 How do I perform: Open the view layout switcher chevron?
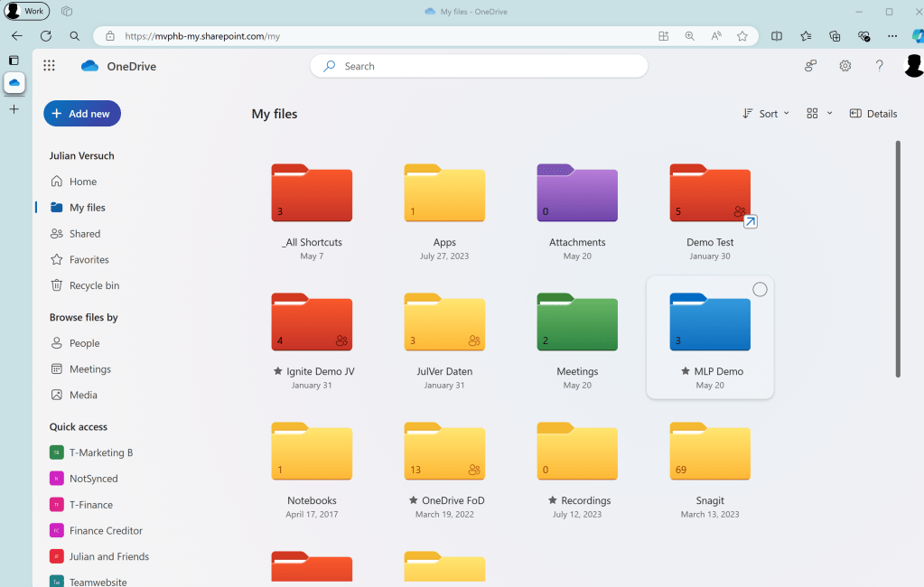coord(830,113)
